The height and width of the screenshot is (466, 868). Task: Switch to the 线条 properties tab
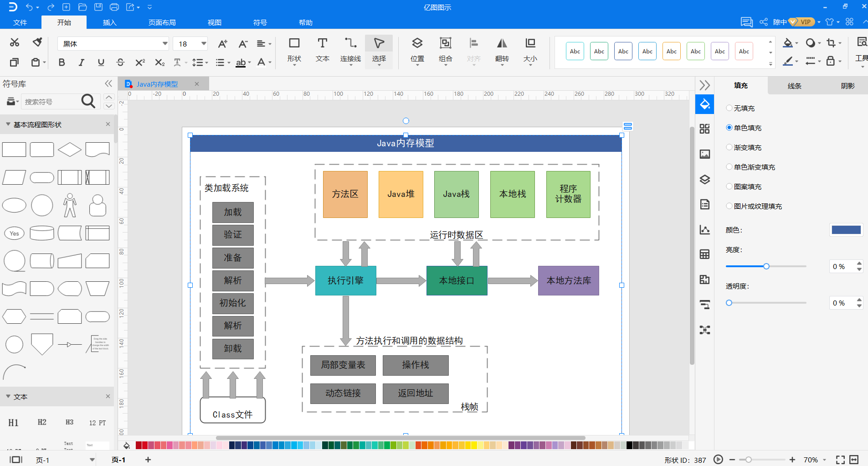tap(794, 86)
